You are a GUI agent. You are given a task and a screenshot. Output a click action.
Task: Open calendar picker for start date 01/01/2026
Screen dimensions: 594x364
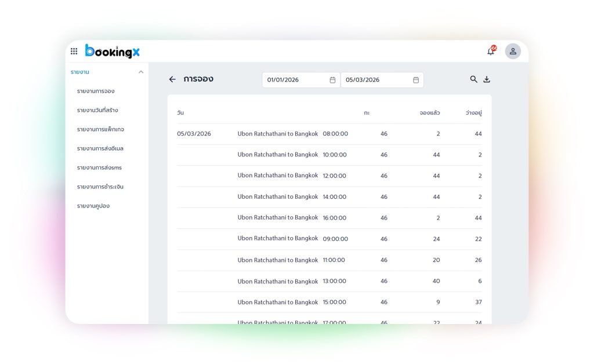click(332, 80)
